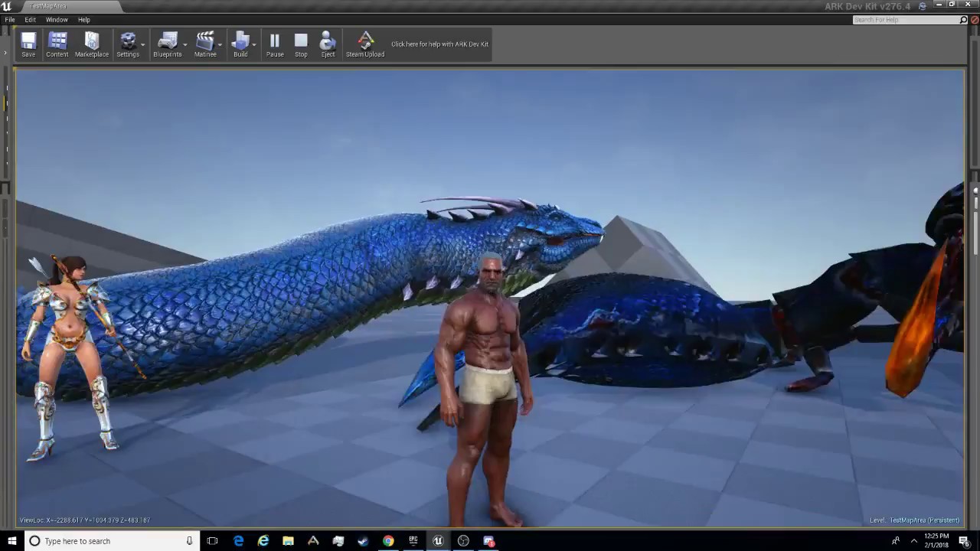Open Microsoft Edge from taskbar
This screenshot has width=980, height=551.
click(x=238, y=541)
